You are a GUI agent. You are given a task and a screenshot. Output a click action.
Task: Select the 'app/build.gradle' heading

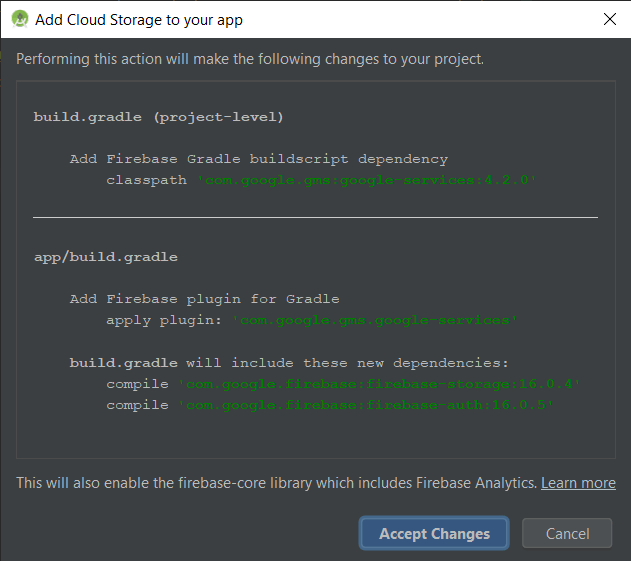[x=106, y=257]
